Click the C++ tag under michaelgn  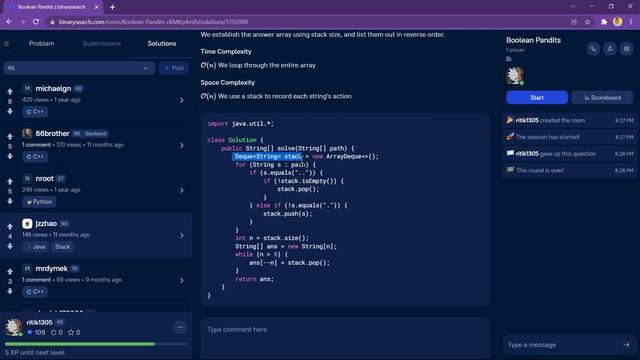point(35,111)
